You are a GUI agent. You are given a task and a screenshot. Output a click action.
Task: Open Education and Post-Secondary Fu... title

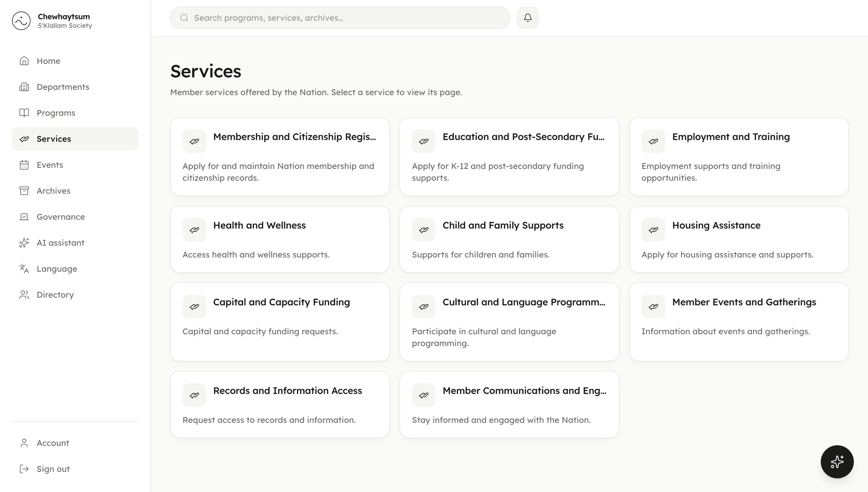(x=524, y=137)
